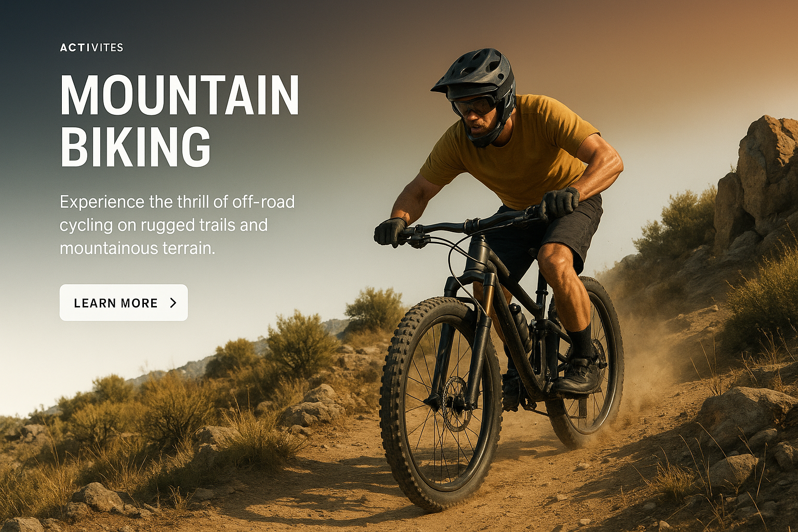
Task: Click the LEARN MORE button
Action: 124,302
